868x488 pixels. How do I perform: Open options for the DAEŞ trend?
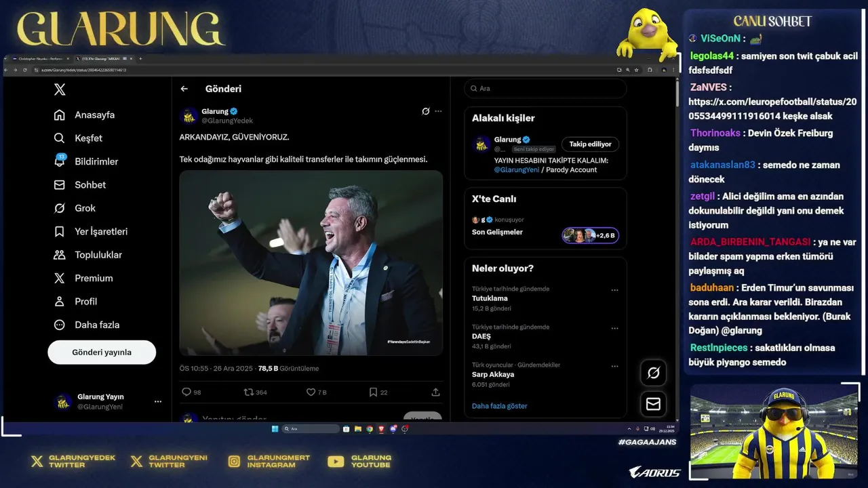tap(614, 328)
